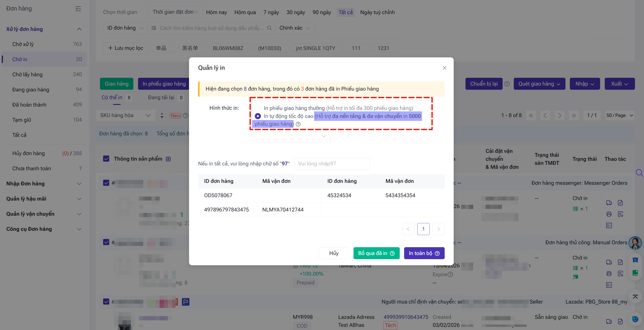Viewport: 644px width, 330px height.
Task: Click the expand plus icon beside Thông tin sản phẩm
Action: (x=168, y=159)
